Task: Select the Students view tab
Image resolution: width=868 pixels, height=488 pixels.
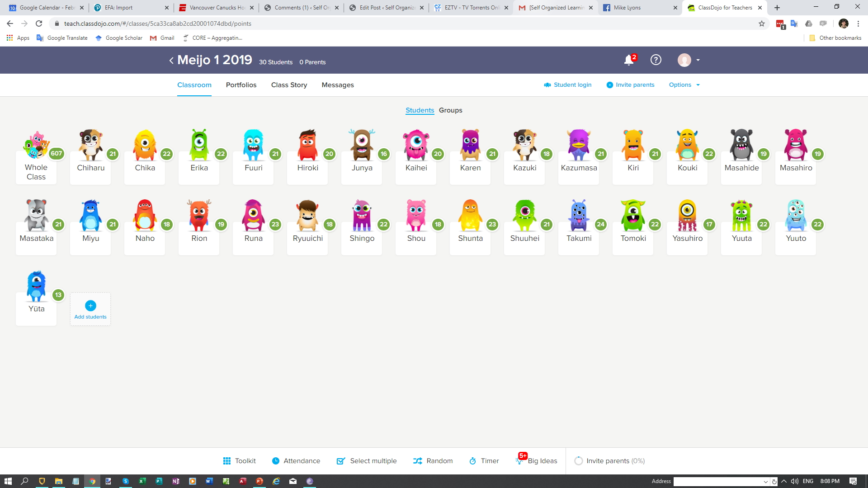Action: tap(420, 110)
